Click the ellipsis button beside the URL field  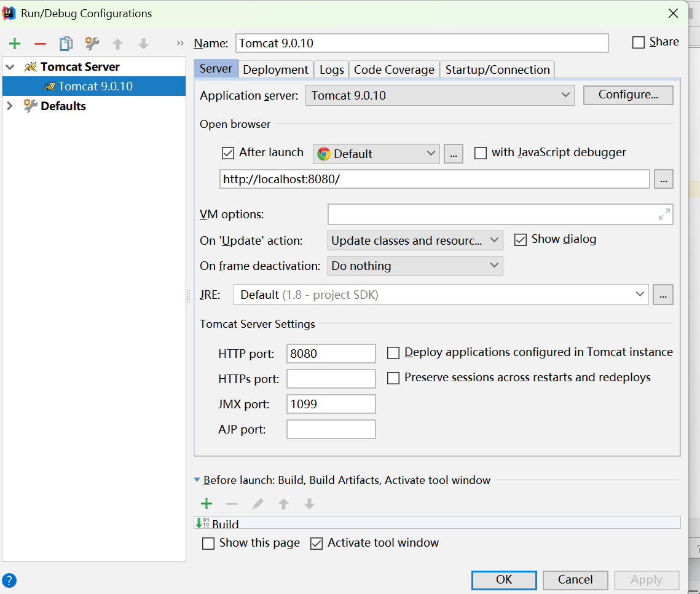click(663, 180)
